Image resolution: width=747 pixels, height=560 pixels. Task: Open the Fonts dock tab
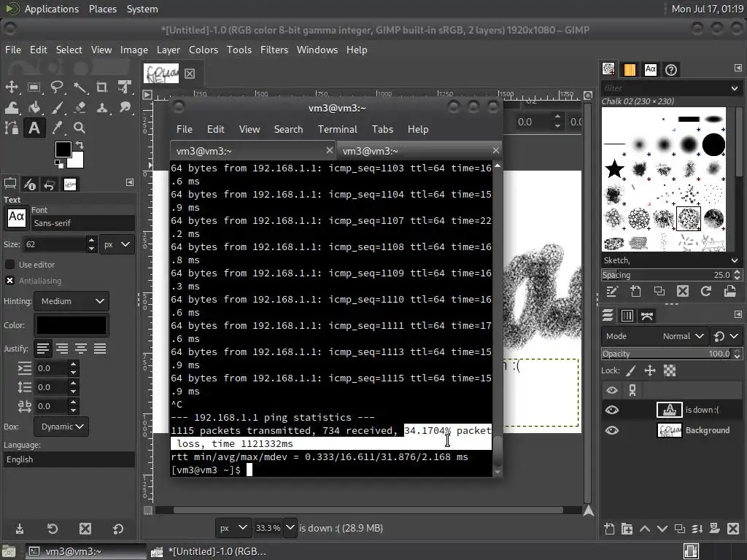pyautogui.click(x=650, y=69)
